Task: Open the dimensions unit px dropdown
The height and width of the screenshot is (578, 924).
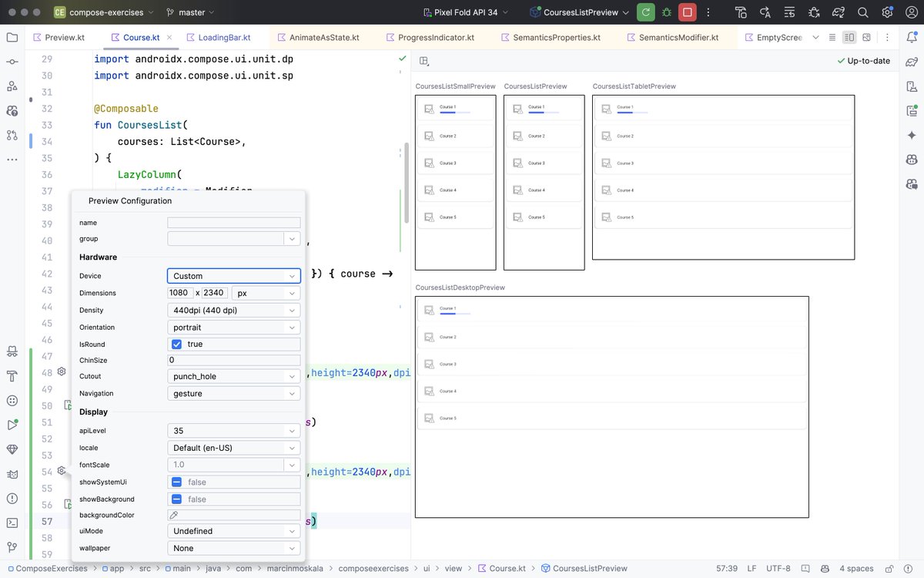Action: coord(266,293)
